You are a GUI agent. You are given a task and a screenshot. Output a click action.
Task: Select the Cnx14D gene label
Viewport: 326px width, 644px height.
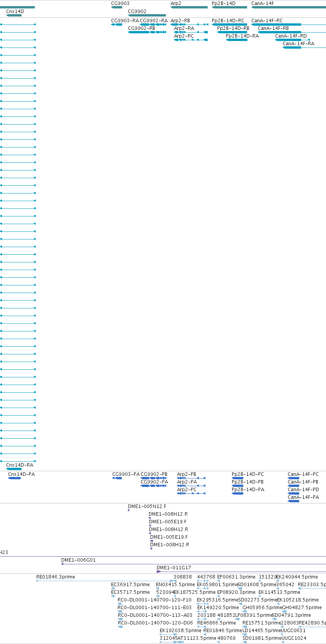(15, 11)
